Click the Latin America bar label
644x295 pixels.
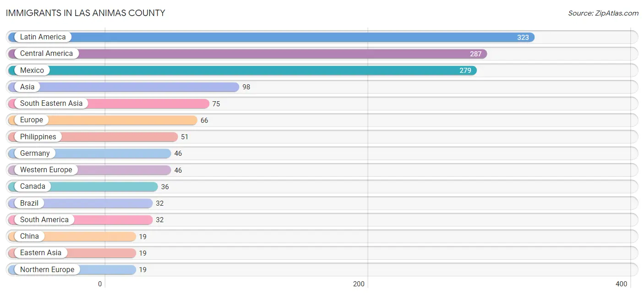[x=43, y=37]
